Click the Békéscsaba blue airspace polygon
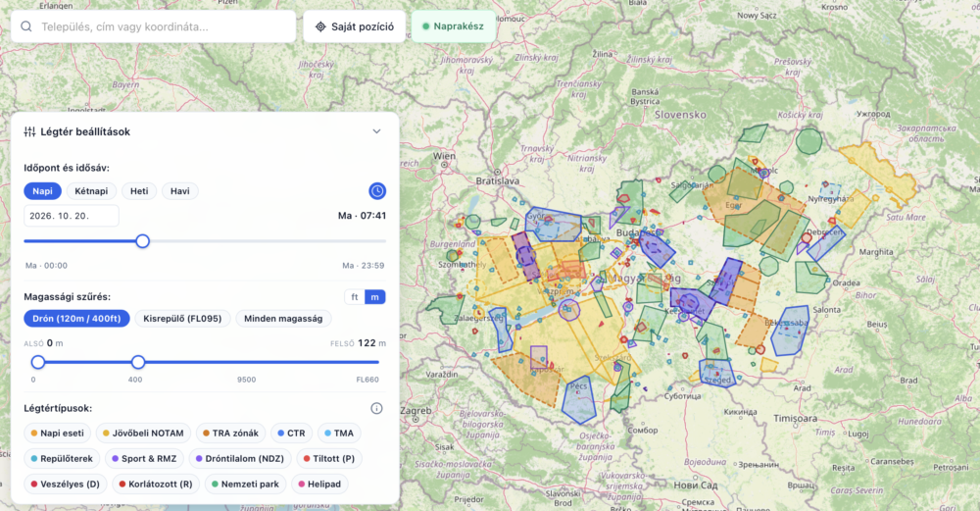This screenshot has width=980, height=511. click(790, 331)
